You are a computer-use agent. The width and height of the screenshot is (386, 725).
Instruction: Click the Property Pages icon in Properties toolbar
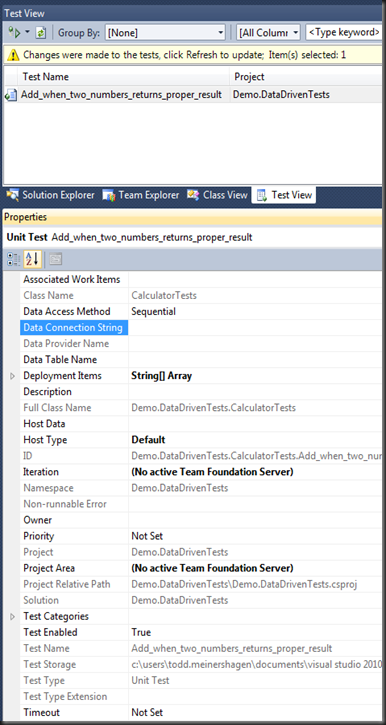(x=56, y=259)
